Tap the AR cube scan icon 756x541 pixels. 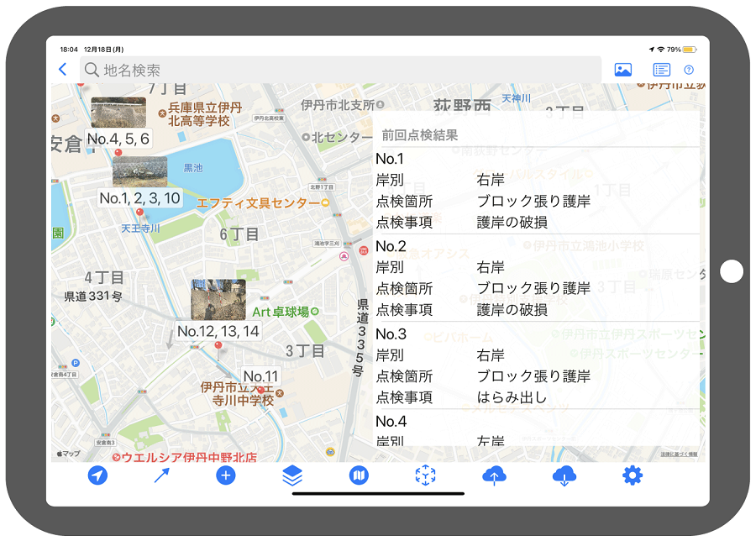[x=427, y=476]
